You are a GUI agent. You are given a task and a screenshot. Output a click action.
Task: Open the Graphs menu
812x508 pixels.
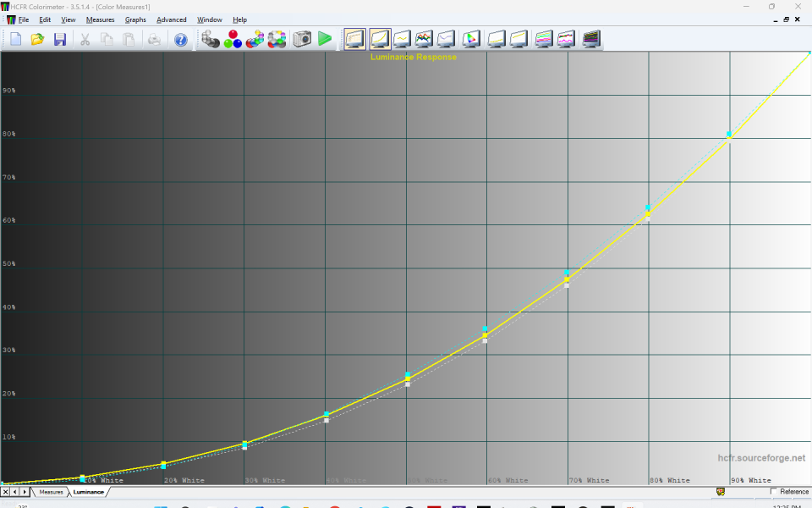(x=135, y=19)
